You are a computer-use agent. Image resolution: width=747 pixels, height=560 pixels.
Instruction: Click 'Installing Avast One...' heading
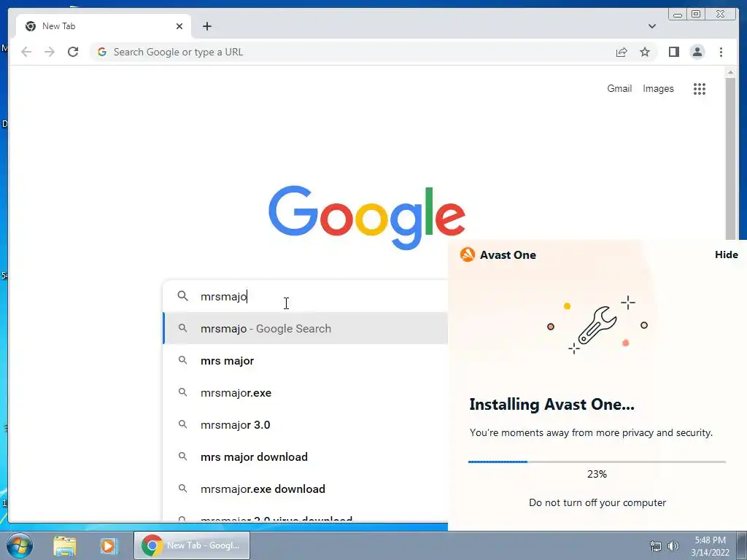coord(551,404)
